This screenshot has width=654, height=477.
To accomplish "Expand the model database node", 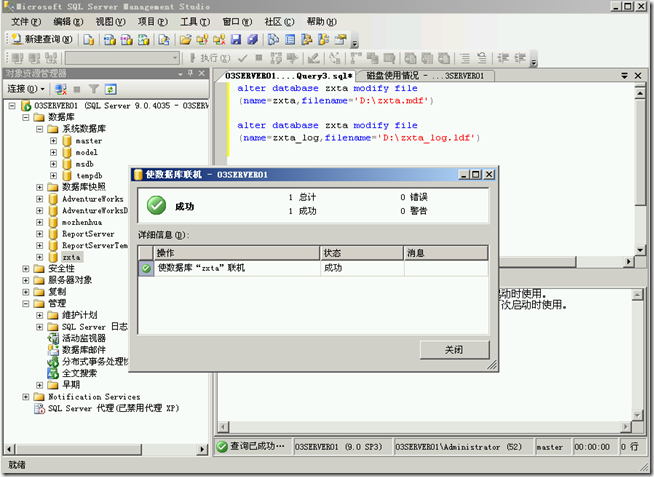I will coord(53,152).
